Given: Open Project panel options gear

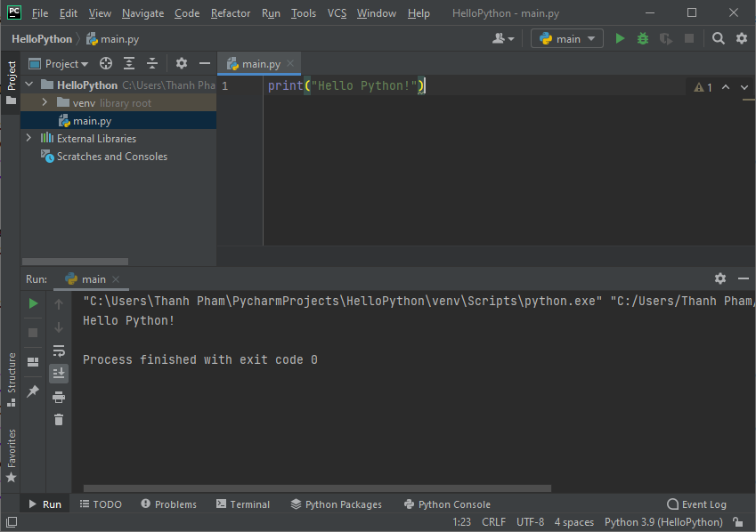Looking at the screenshot, I should [x=182, y=64].
